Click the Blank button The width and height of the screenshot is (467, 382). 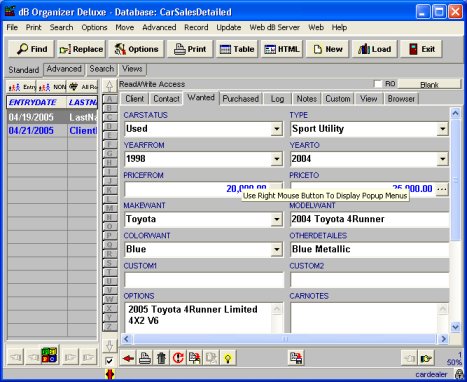pos(429,84)
